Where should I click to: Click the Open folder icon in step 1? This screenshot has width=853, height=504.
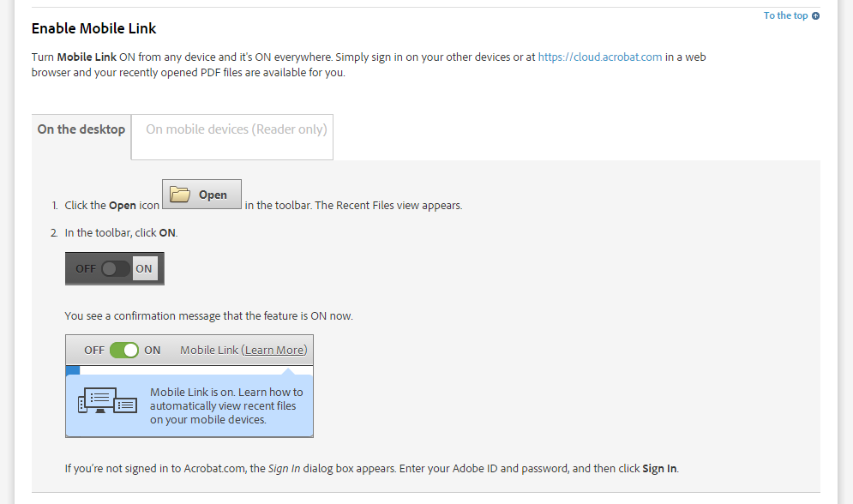[x=183, y=194]
